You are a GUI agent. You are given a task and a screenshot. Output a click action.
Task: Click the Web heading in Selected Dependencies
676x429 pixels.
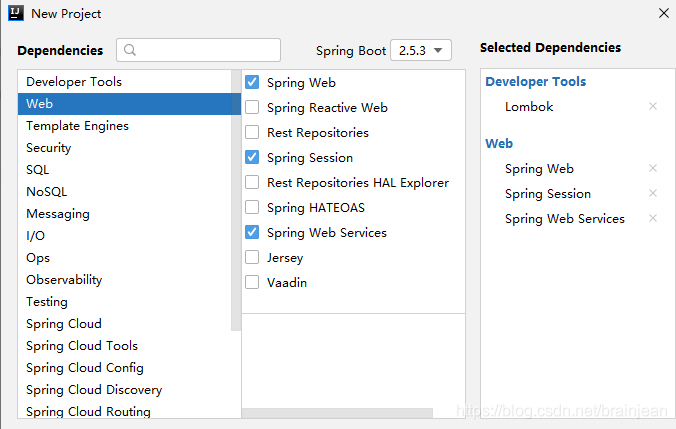click(499, 143)
